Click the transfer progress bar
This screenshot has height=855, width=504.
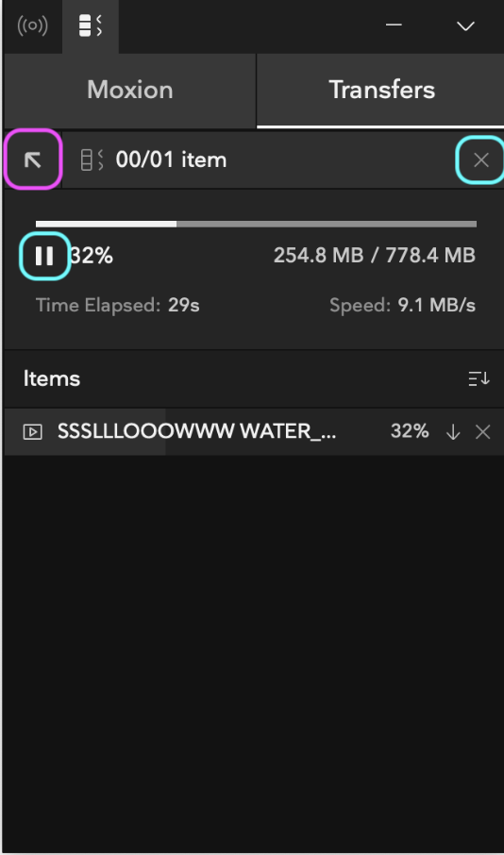256,224
